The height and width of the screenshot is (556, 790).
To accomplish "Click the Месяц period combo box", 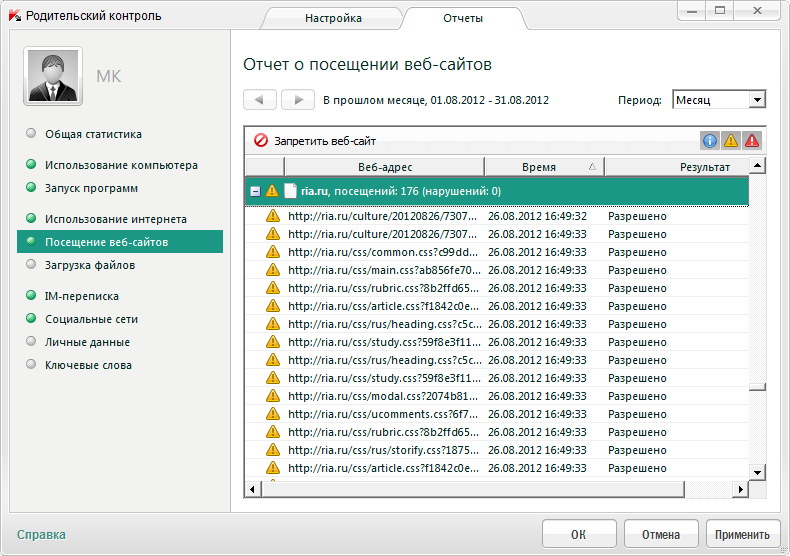I will coord(719,100).
